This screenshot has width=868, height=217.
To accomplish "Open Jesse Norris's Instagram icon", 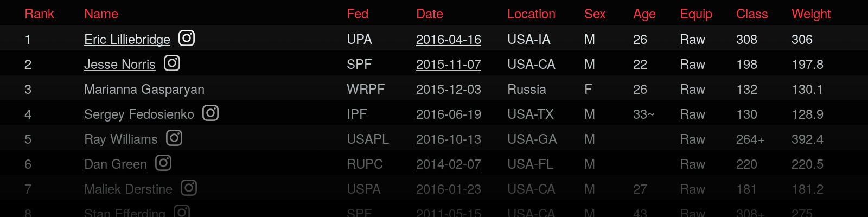I will coord(172,63).
